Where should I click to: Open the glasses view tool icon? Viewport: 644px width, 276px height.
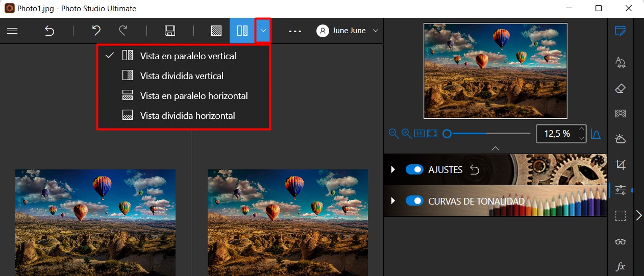pos(621,241)
